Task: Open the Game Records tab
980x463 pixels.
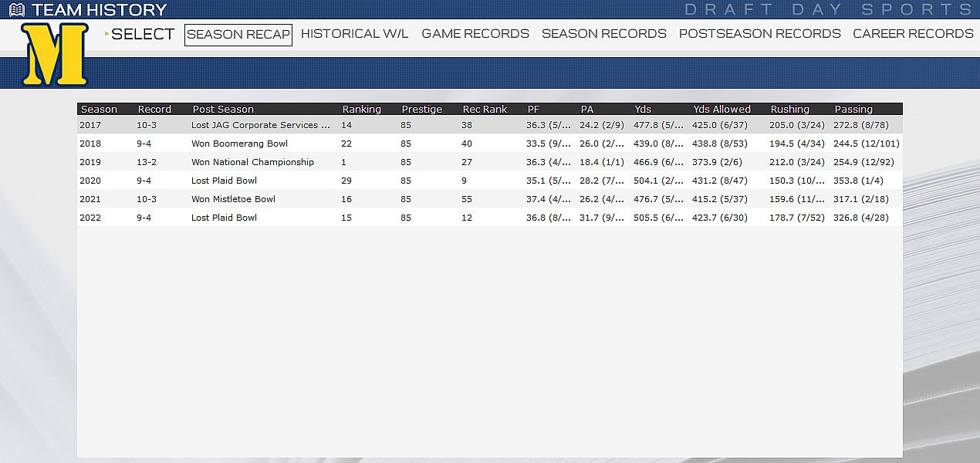Action: click(x=475, y=34)
